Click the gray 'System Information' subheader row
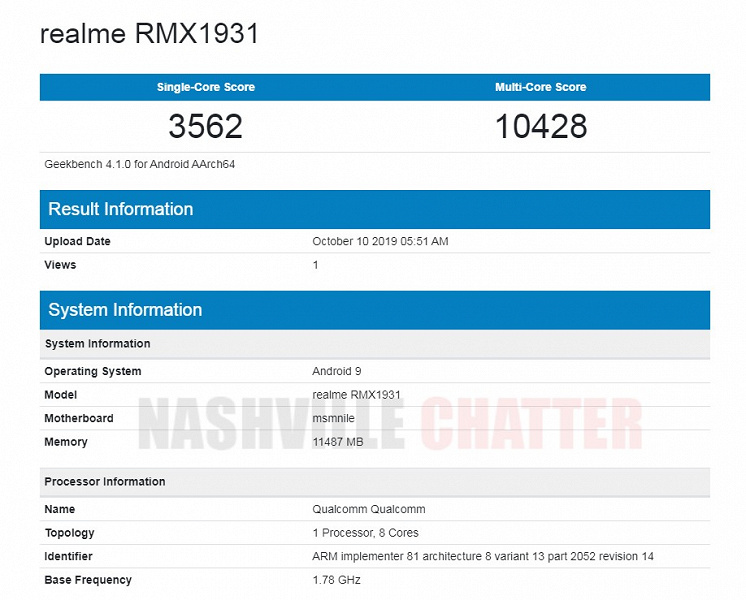 375,344
